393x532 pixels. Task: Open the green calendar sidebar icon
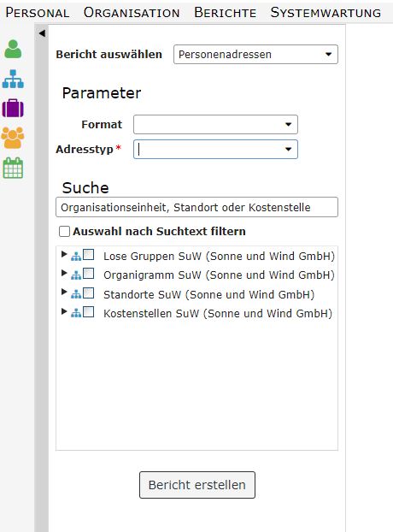click(x=13, y=168)
